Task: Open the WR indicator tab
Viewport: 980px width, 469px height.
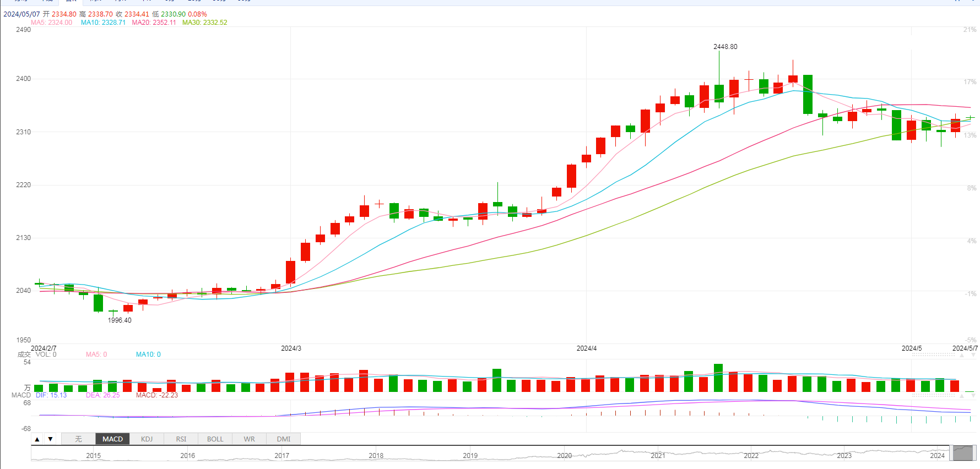Action: (x=250, y=439)
